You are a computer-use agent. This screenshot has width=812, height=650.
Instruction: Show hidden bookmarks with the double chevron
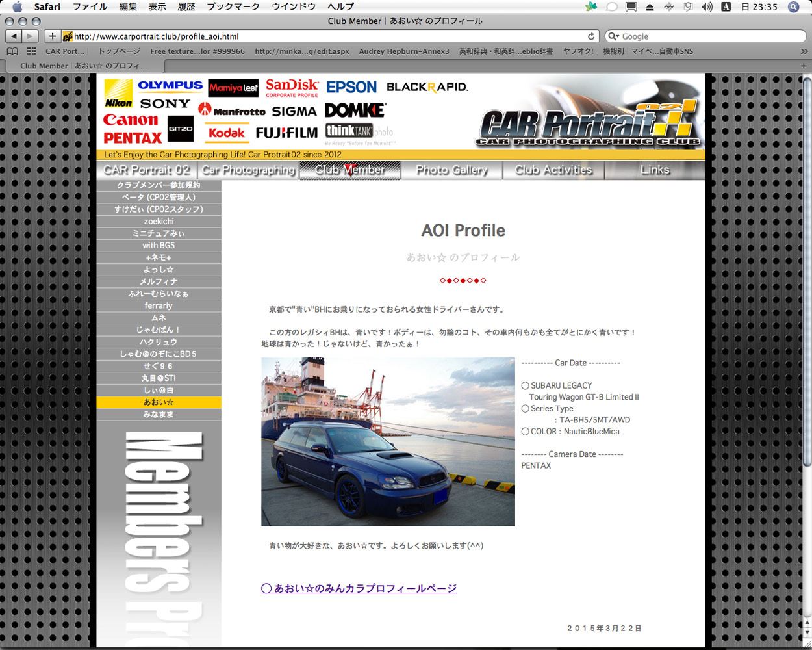804,51
